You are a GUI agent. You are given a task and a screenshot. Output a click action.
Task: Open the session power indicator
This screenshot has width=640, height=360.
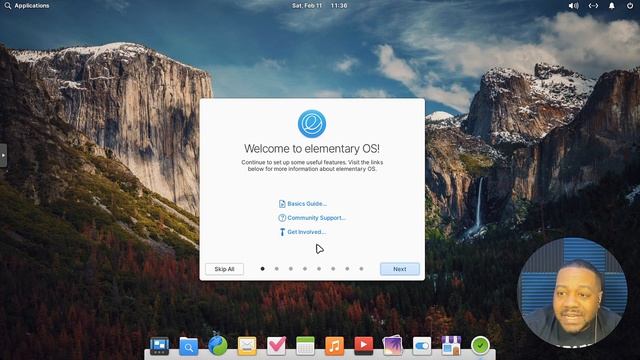[x=630, y=6]
